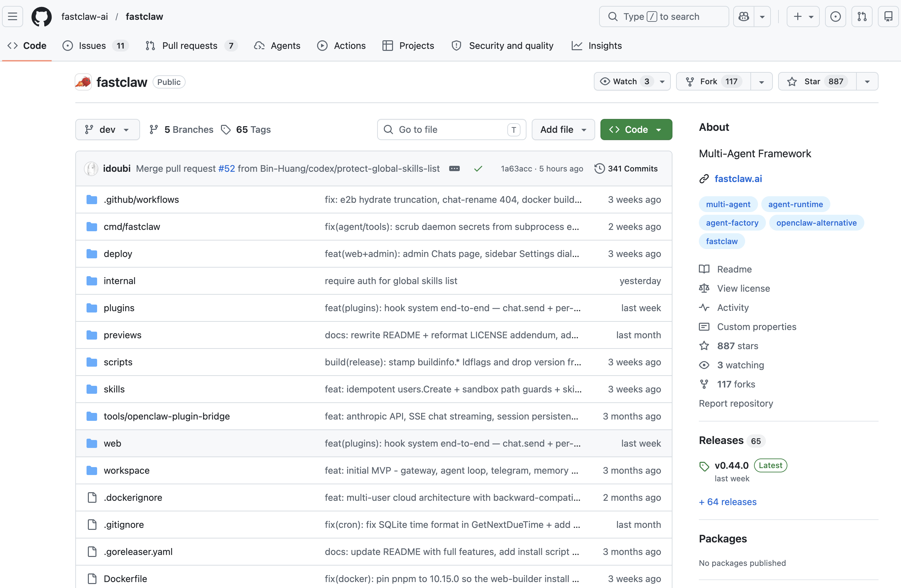Open pull requests icon in top bar

pyautogui.click(x=862, y=17)
